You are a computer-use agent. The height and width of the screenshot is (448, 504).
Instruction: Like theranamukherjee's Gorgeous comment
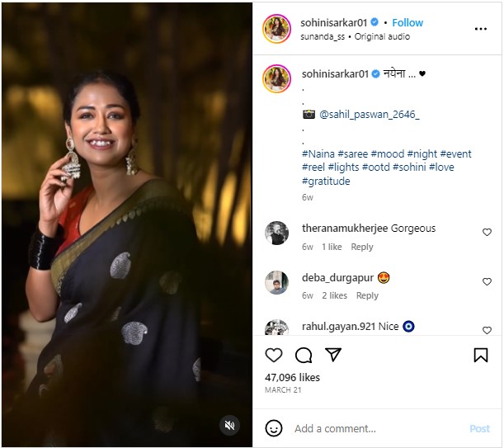487,232
